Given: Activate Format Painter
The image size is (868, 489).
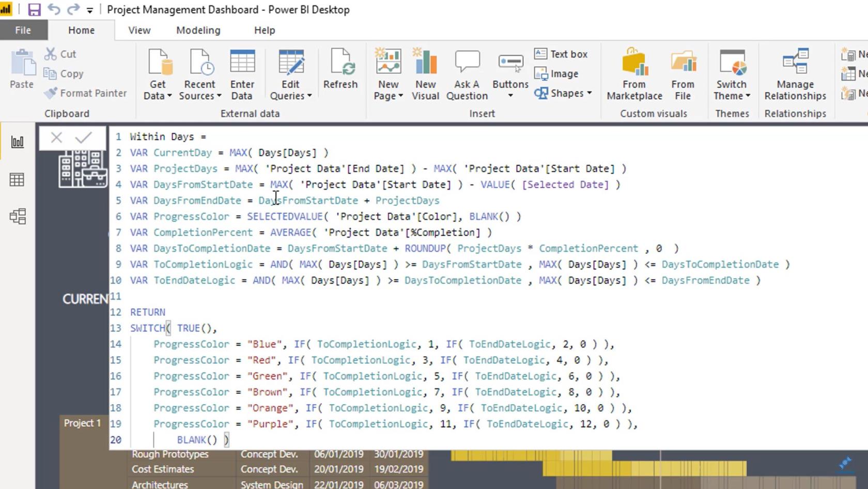Looking at the screenshot, I should click(85, 93).
